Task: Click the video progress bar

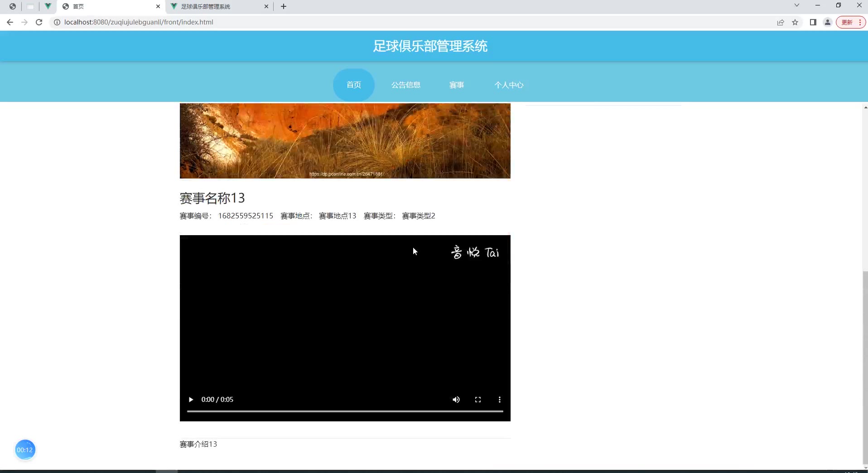Action: (x=344, y=411)
